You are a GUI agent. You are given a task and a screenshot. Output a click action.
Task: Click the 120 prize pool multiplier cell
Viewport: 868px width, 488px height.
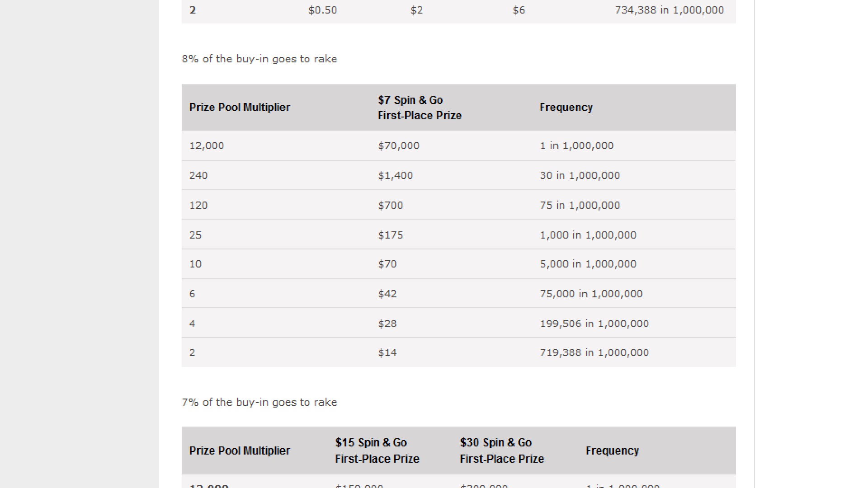point(198,205)
